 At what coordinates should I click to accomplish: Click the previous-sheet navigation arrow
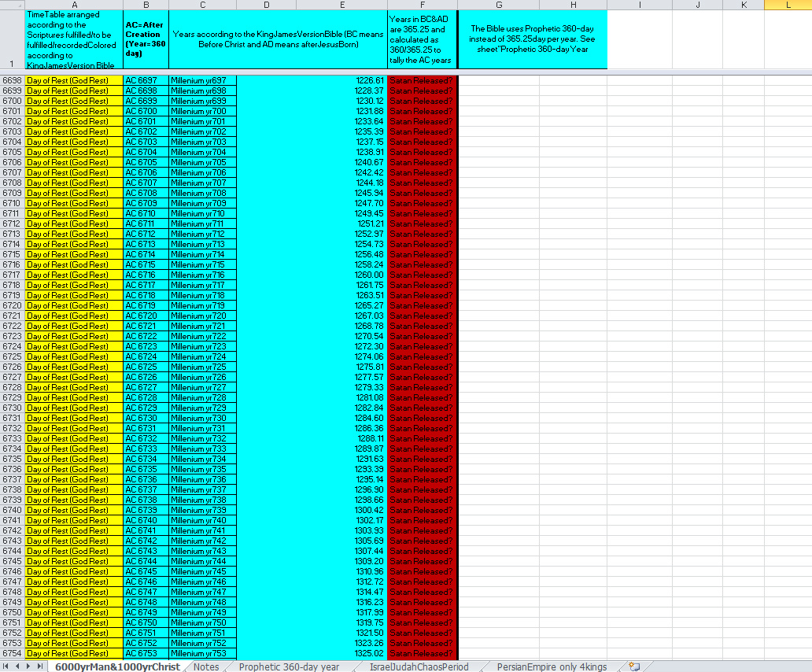(x=17, y=666)
